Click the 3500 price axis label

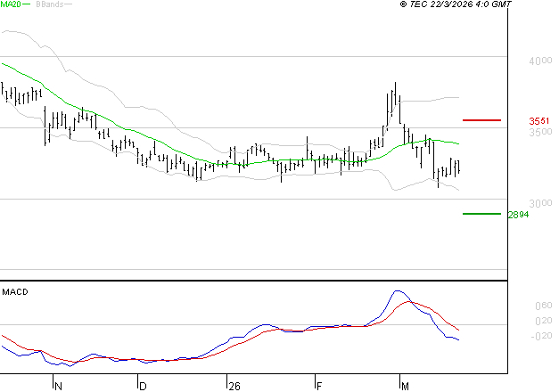[540, 132]
